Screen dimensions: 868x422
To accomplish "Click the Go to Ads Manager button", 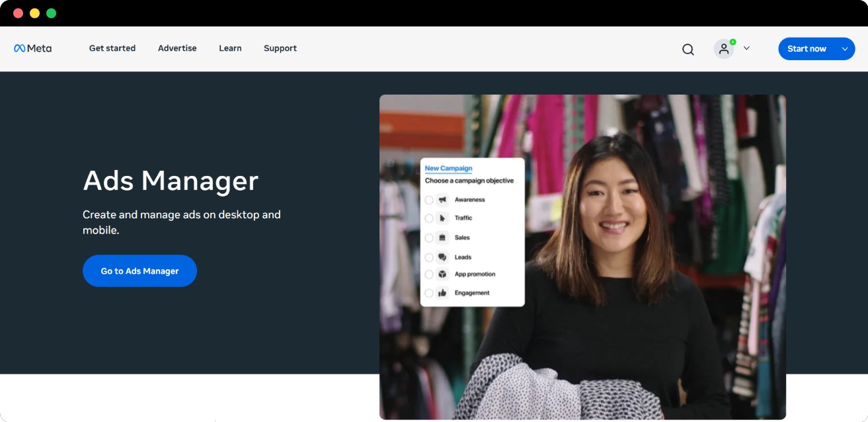I will [139, 271].
